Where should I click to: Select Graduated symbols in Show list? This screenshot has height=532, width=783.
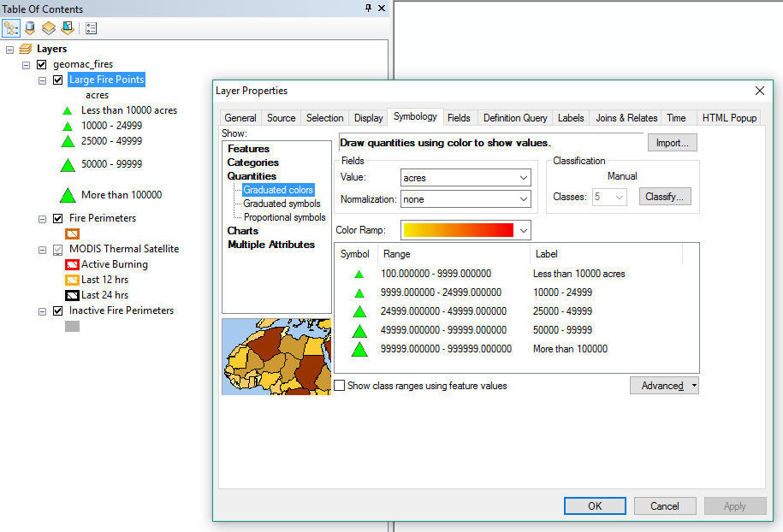282,204
